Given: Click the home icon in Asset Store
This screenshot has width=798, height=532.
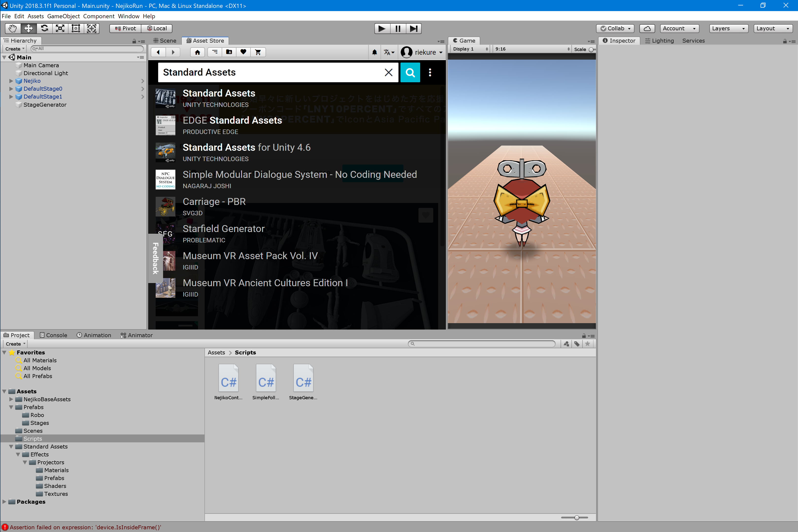Looking at the screenshot, I should click(x=198, y=52).
